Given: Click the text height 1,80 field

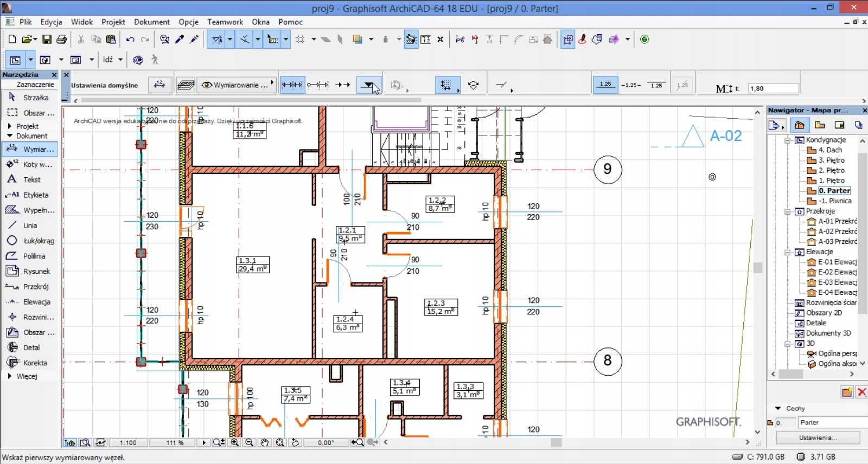Looking at the screenshot, I should (773, 88).
